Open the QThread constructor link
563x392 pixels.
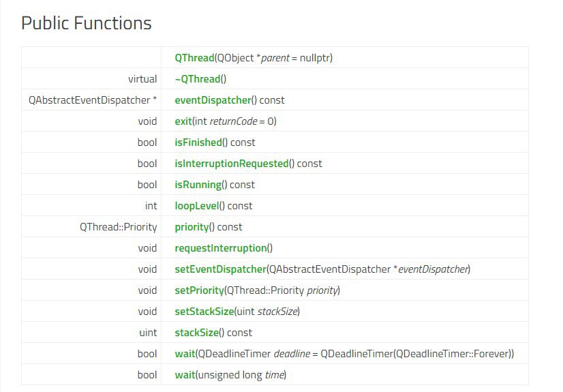(x=194, y=58)
